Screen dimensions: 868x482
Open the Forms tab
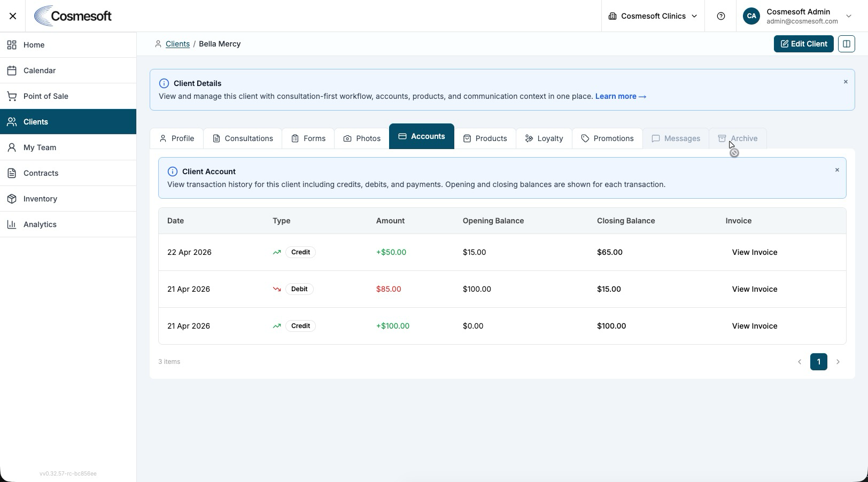click(308, 138)
